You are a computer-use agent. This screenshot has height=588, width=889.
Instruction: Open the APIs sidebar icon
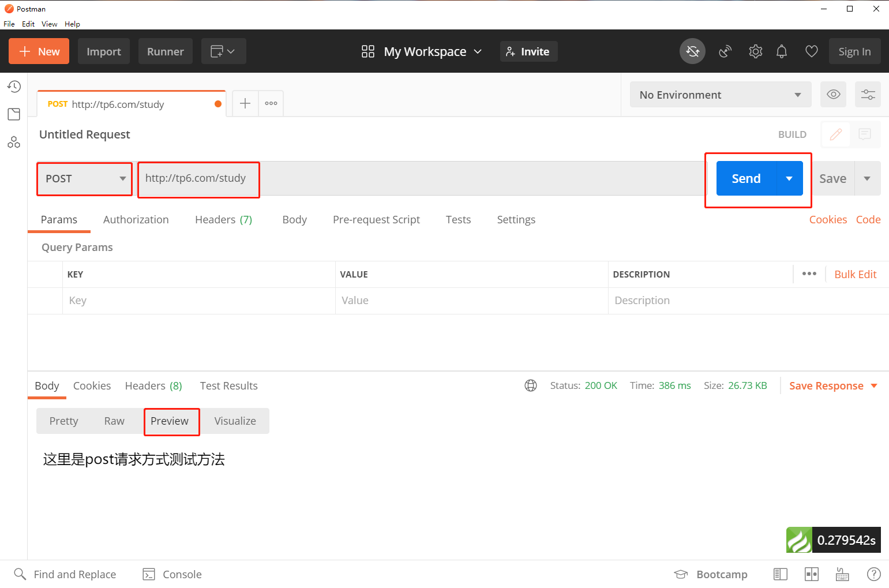[14, 142]
